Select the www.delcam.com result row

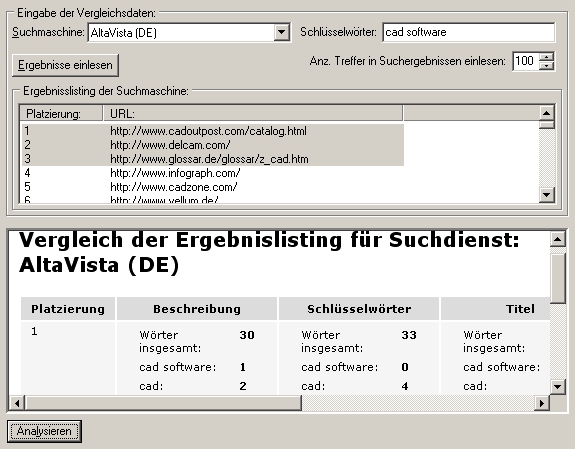pyautogui.click(x=213, y=145)
